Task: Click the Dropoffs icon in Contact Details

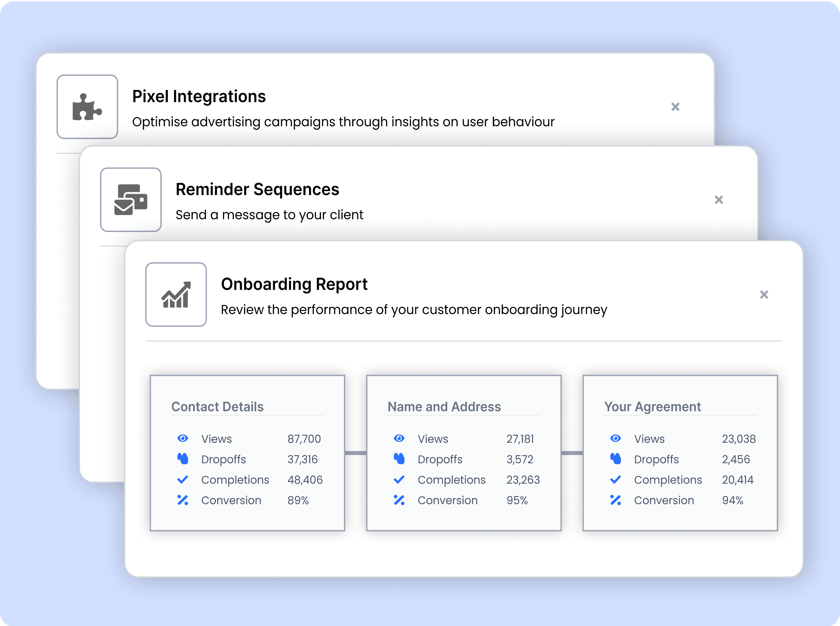Action: tap(183, 459)
